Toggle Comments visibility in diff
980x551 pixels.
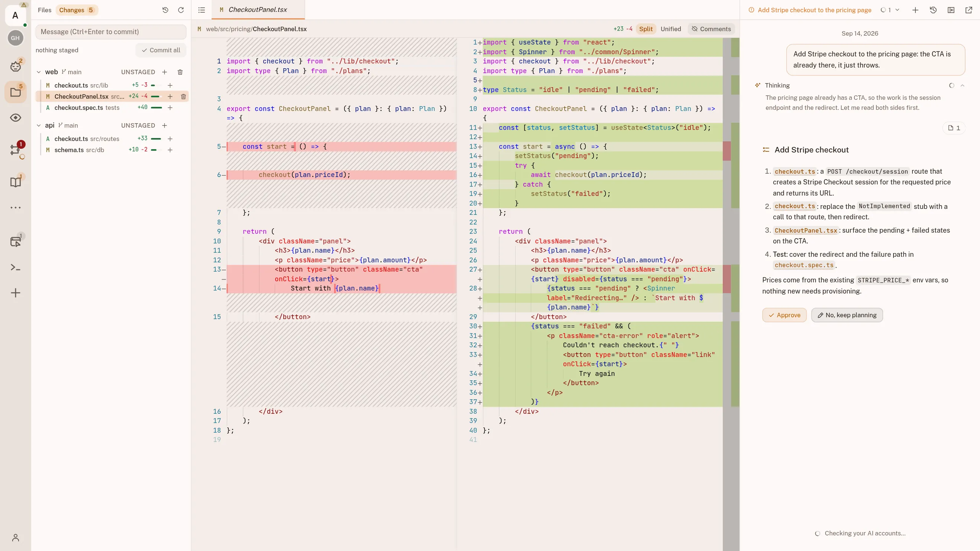pos(711,29)
